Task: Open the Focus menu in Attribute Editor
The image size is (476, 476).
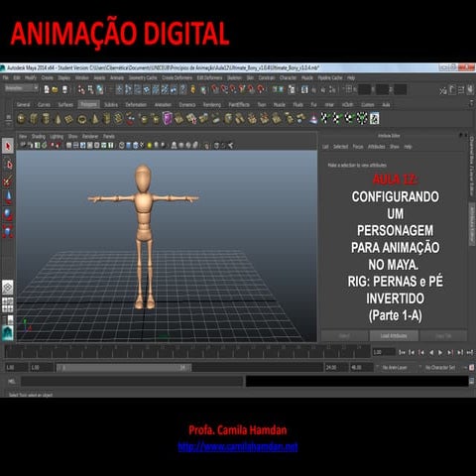Action: [358, 147]
